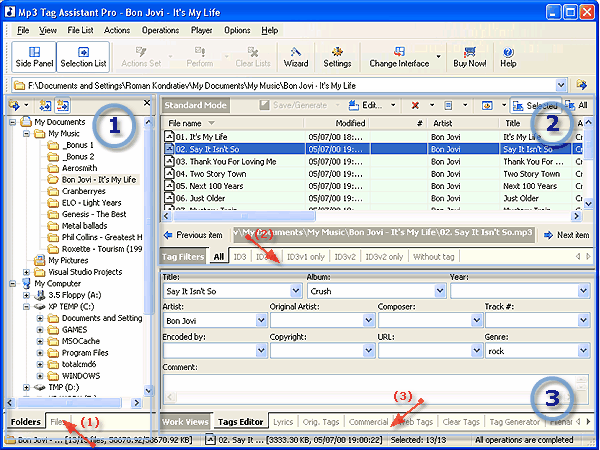This screenshot has height=450, width=600.
Task: Open the Title field dropdown
Action: [296, 291]
